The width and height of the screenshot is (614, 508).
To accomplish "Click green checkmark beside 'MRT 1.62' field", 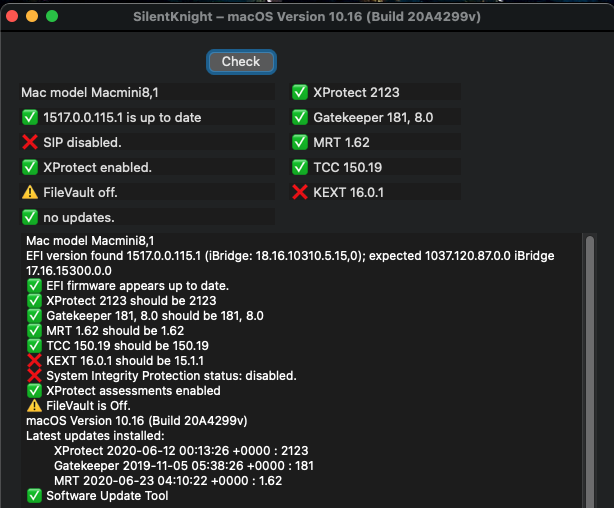I will pos(300,142).
